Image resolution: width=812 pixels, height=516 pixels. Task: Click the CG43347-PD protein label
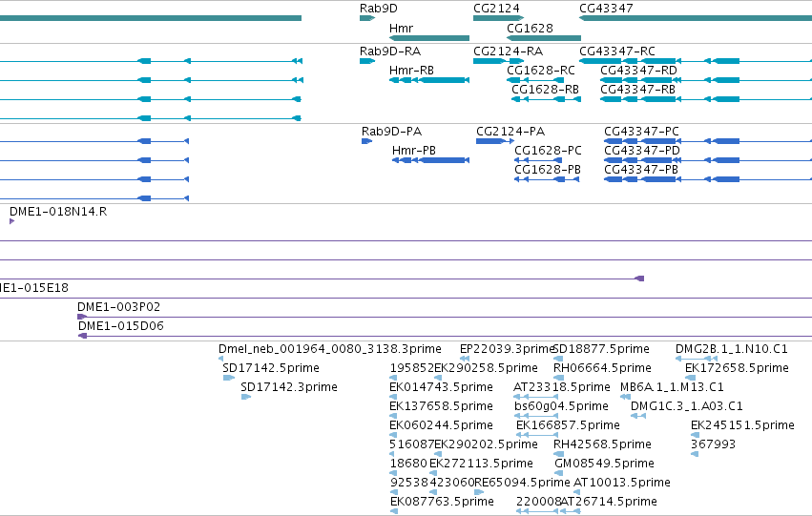(x=641, y=151)
